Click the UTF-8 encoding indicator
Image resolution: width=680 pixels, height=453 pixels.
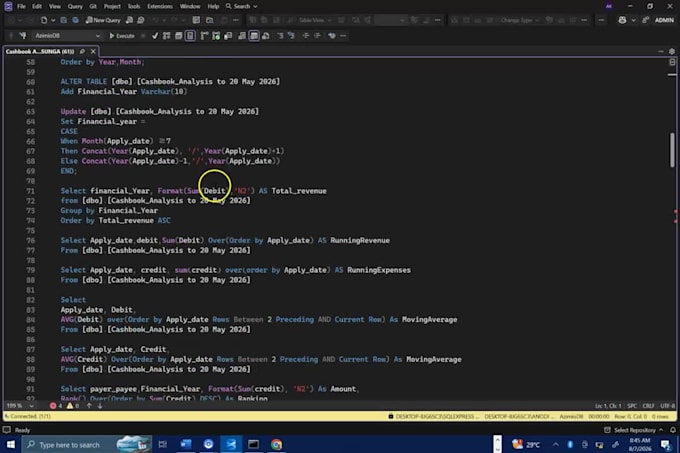coord(667,406)
